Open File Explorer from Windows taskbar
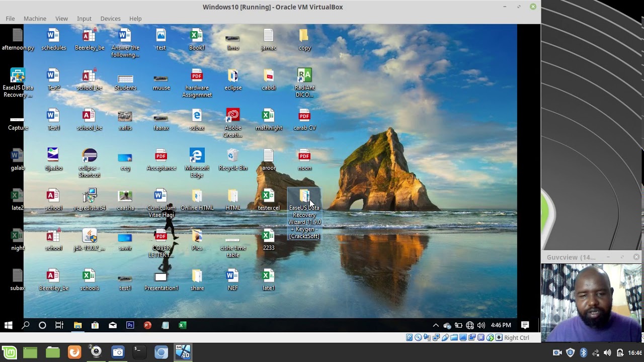The width and height of the screenshot is (644, 362). click(x=77, y=325)
